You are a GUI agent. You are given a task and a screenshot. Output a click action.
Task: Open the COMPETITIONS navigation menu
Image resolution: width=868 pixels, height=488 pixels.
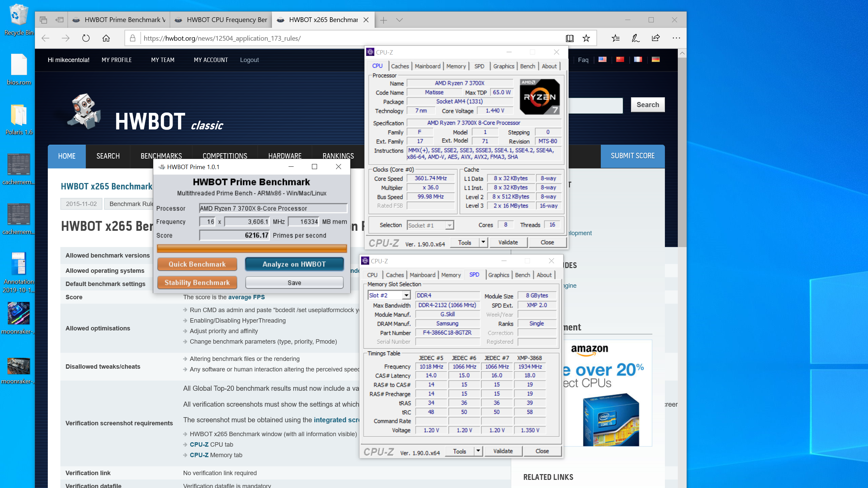click(x=225, y=156)
